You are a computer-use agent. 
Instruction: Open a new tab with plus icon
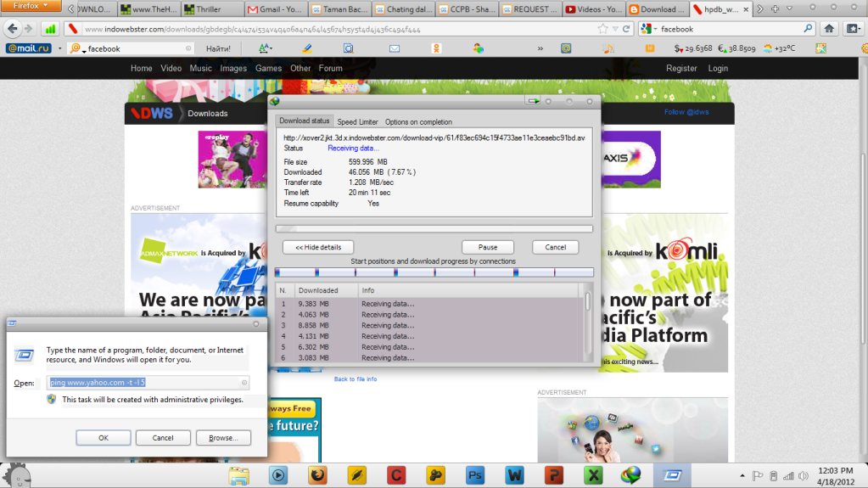(775, 8)
